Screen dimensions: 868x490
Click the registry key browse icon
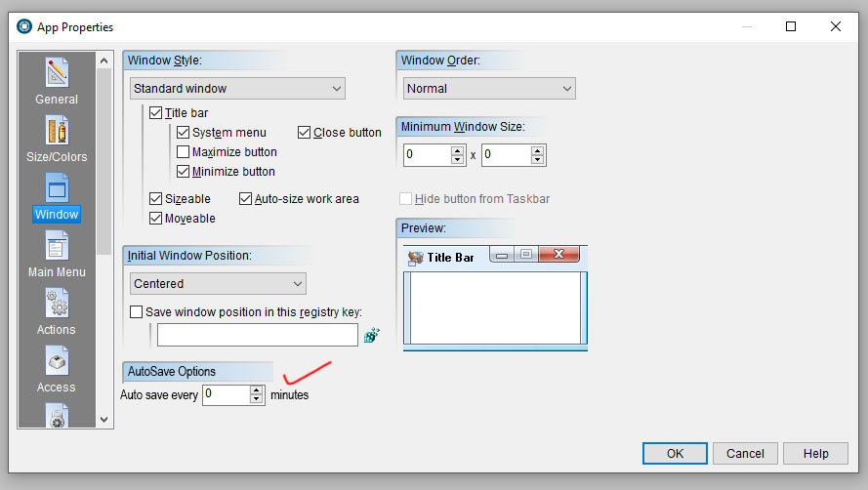[371, 335]
